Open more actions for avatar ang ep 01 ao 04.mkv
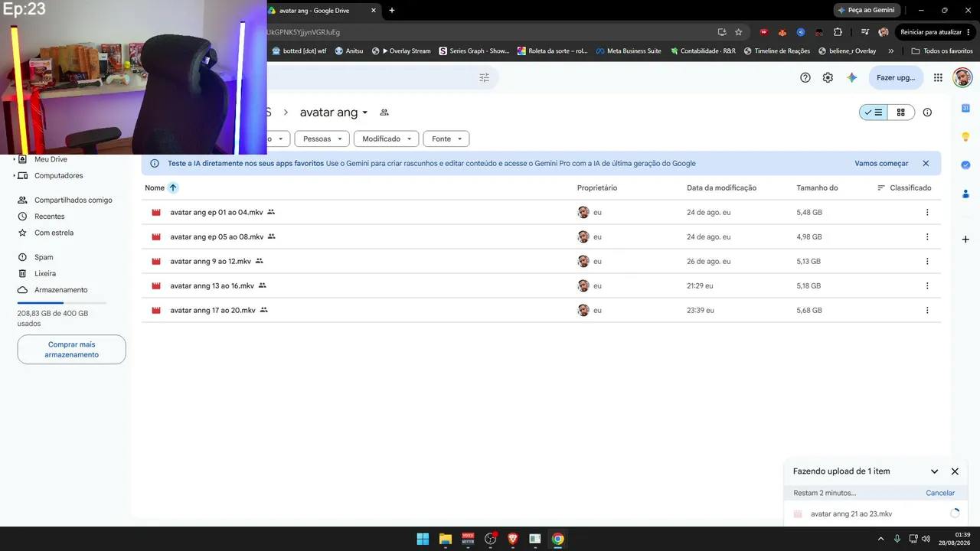This screenshot has width=980, height=551. [x=927, y=212]
